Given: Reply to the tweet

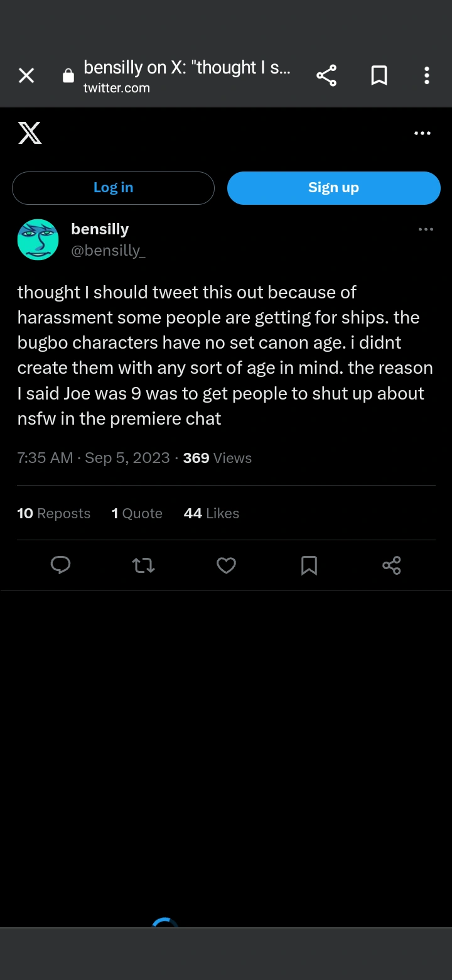Looking at the screenshot, I should pyautogui.click(x=60, y=565).
